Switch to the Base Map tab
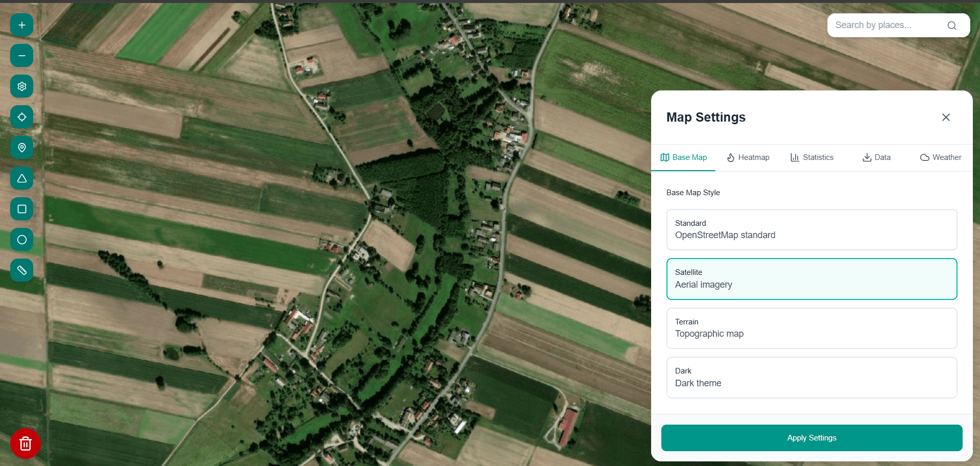This screenshot has width=980, height=466. [683, 157]
